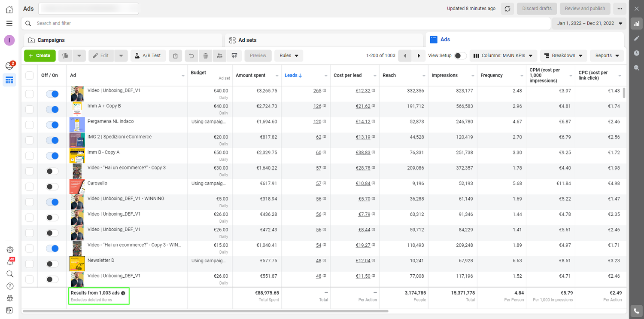The height and width of the screenshot is (319, 644).
Task: Click the Edit button
Action: click(x=101, y=55)
